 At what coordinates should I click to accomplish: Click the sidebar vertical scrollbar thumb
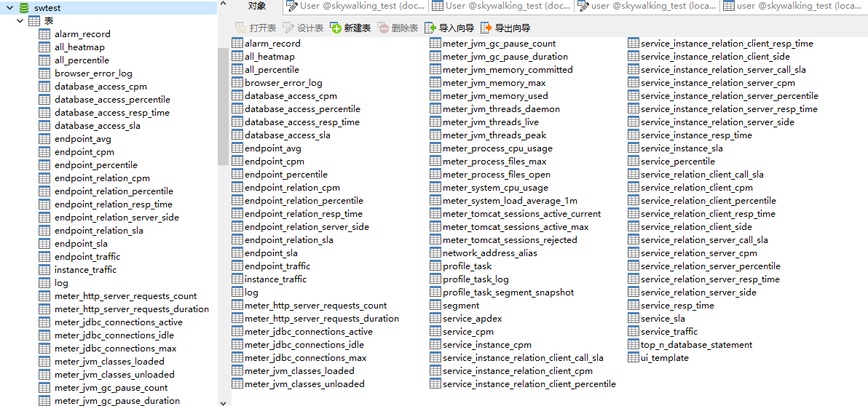pos(223,106)
